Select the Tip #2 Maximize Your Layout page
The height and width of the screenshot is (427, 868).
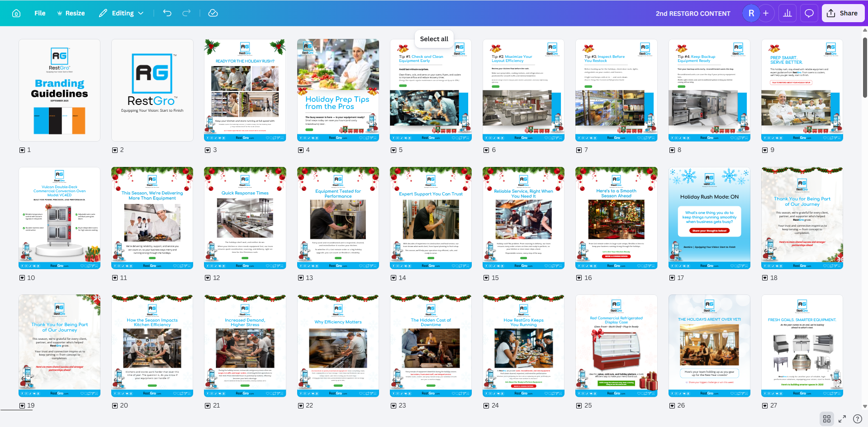524,90
